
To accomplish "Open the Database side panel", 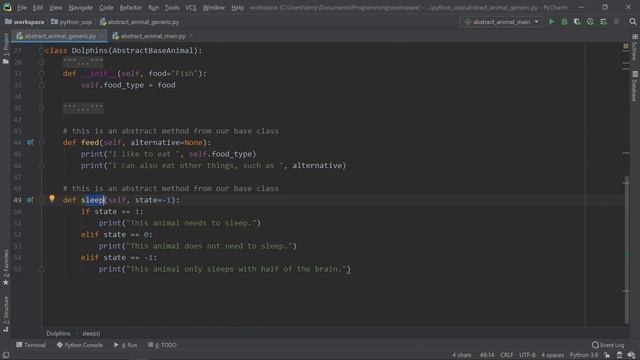I will (635, 86).
